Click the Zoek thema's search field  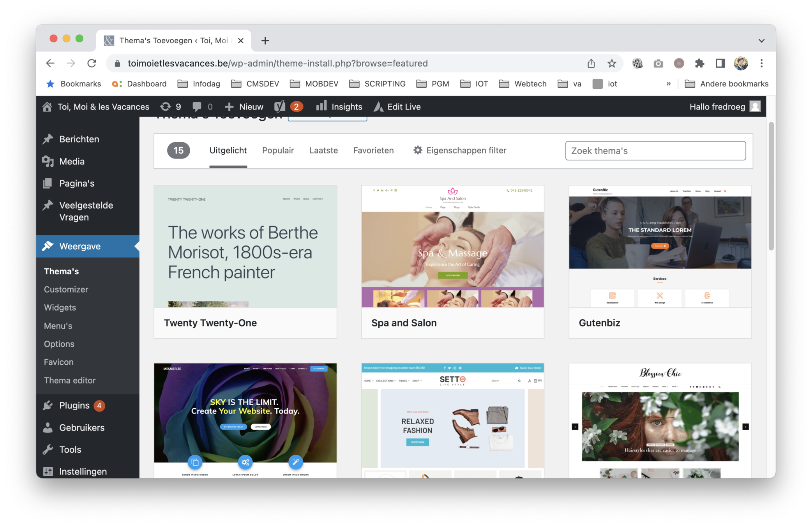tap(655, 151)
